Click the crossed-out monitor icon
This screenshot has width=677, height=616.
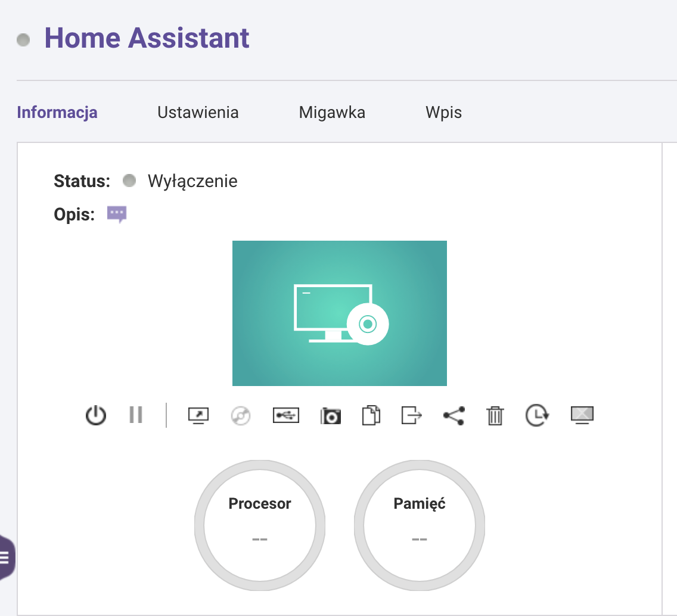(582, 415)
